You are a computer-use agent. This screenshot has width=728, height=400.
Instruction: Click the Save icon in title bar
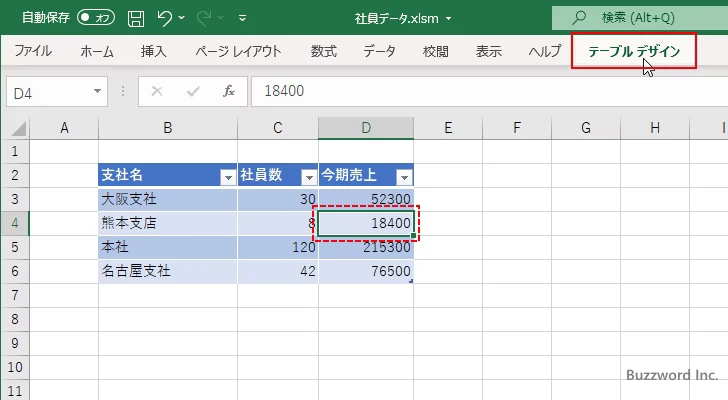[136, 19]
